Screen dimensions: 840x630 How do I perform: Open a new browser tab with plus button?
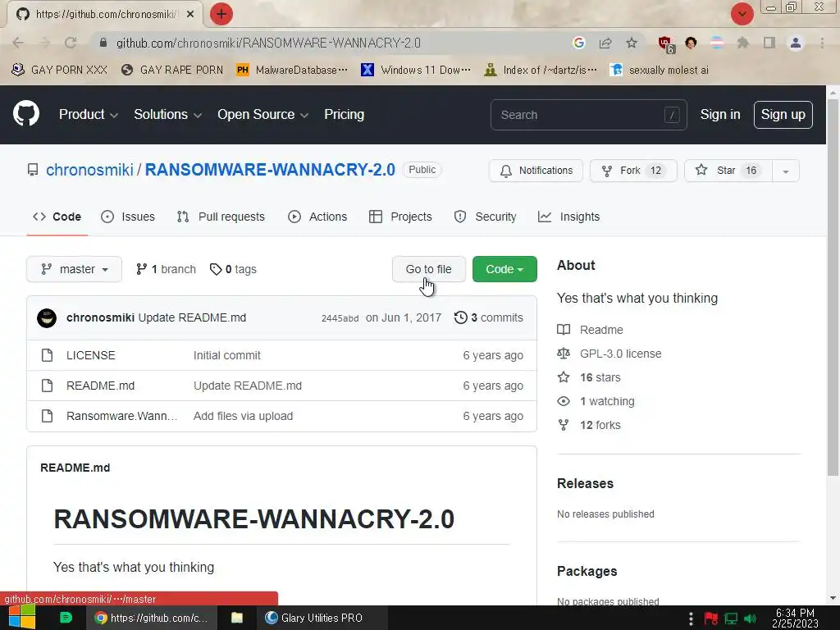coord(221,14)
